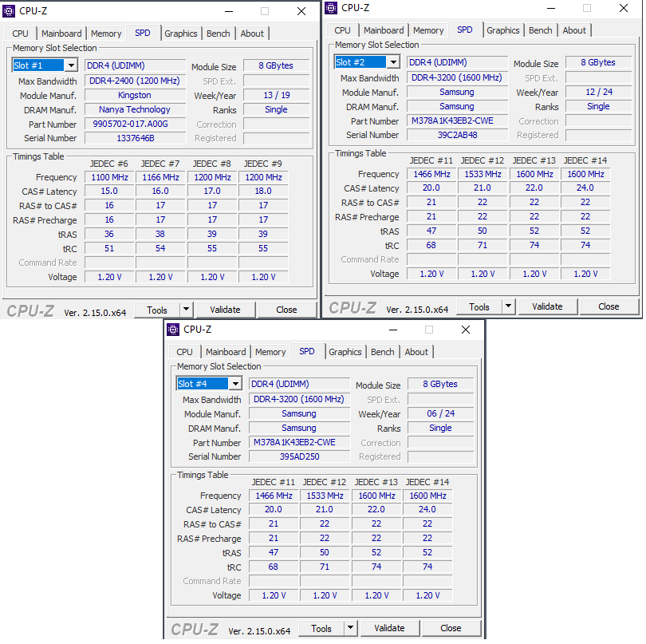The image size is (646, 644).
Task: Click tRAS value 36 under JEDEC #6
Action: (109, 234)
